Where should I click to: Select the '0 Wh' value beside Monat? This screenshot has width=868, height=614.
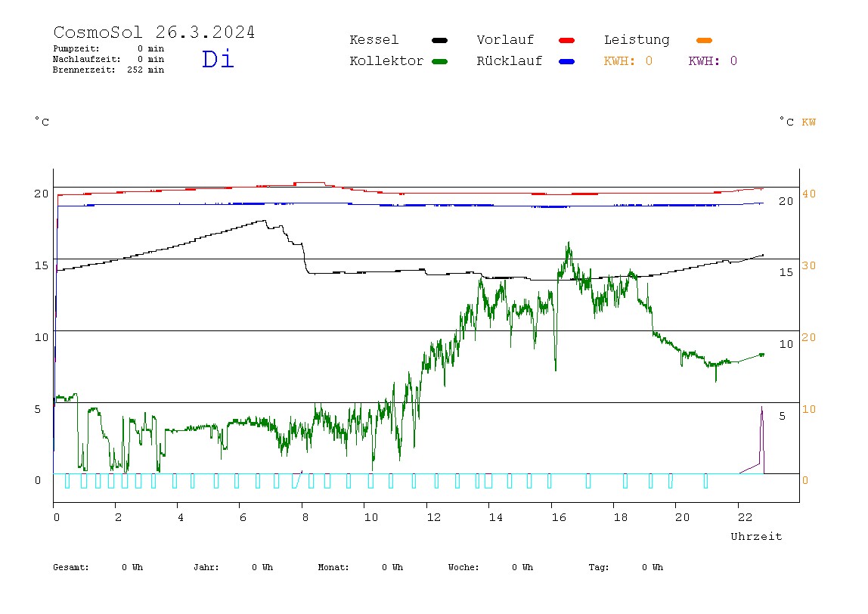[392, 567]
